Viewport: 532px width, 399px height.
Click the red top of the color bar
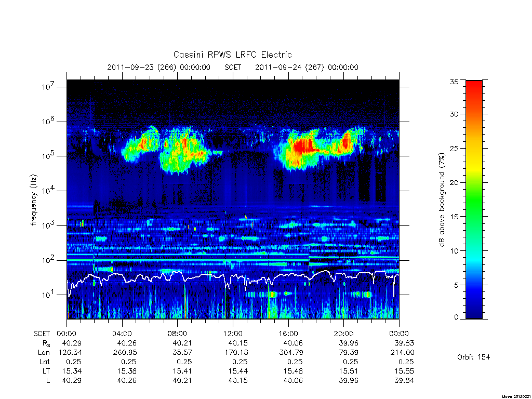(474, 88)
